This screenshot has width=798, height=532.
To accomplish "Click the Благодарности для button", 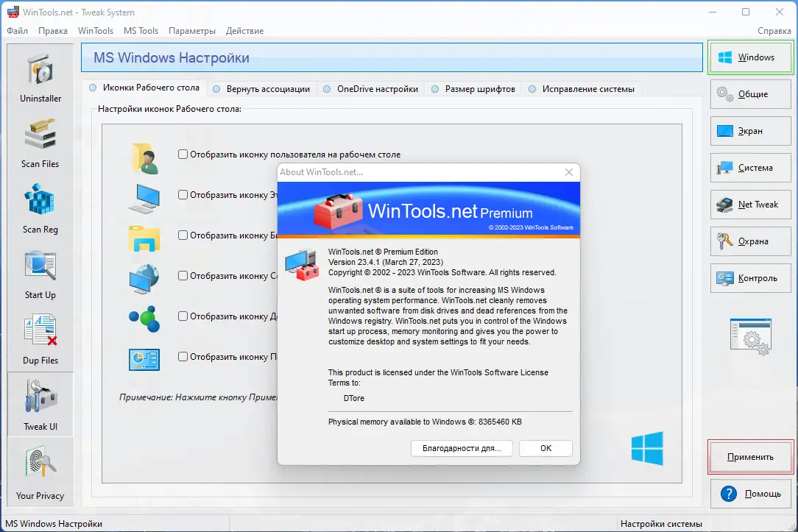I will pyautogui.click(x=462, y=448).
